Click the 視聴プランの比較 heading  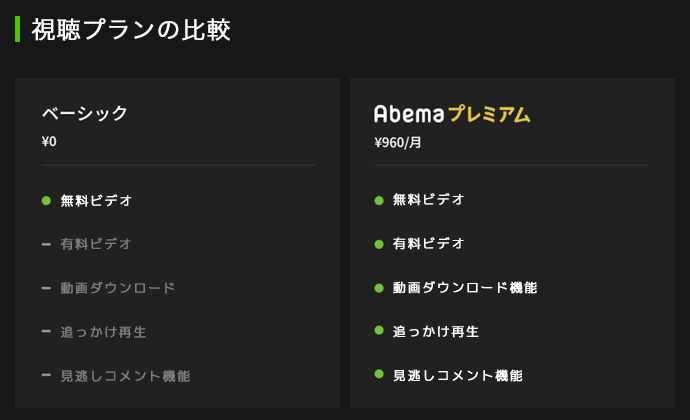click(131, 30)
